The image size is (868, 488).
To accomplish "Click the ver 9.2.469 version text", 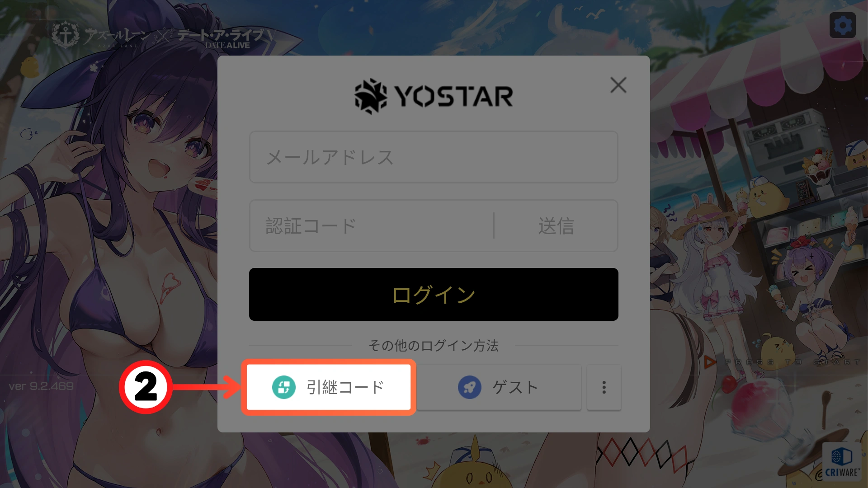I will pyautogui.click(x=41, y=386).
